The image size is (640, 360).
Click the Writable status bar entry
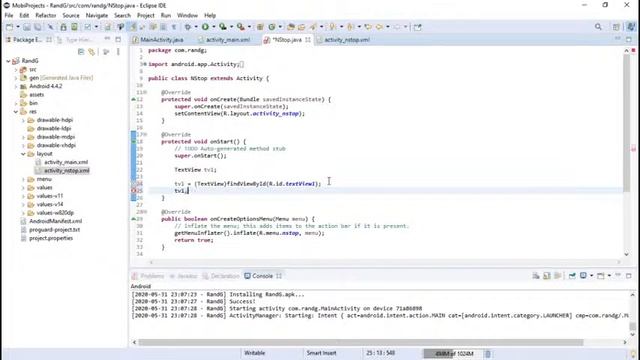pos(254,353)
